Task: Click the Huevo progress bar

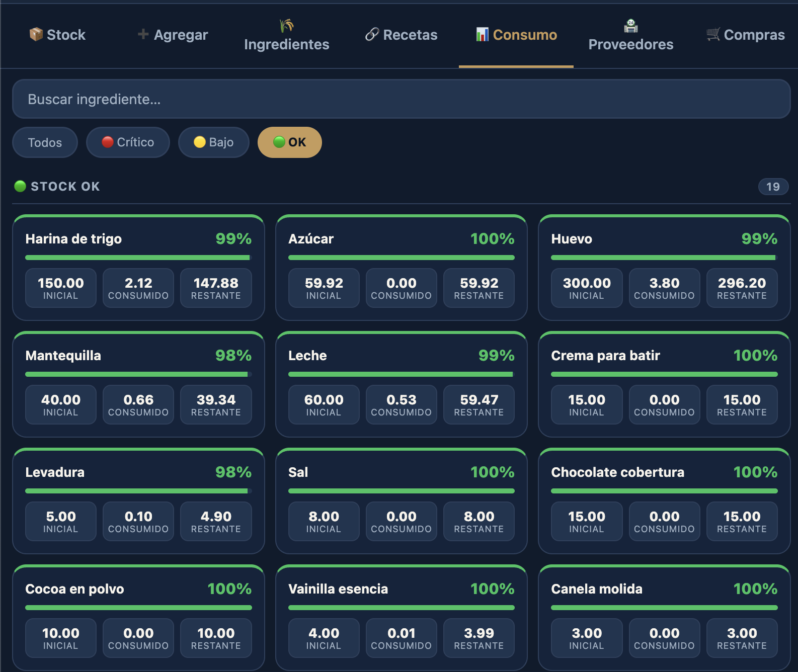Action: [x=664, y=258]
